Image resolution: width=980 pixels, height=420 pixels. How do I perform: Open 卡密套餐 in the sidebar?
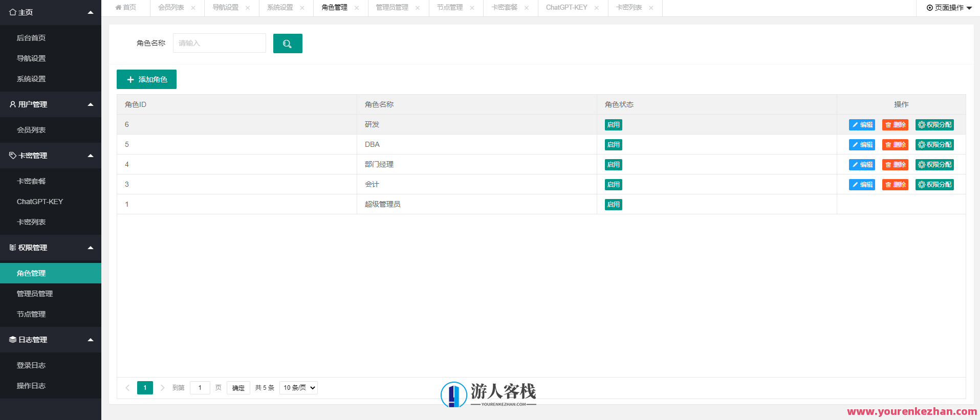(51, 181)
